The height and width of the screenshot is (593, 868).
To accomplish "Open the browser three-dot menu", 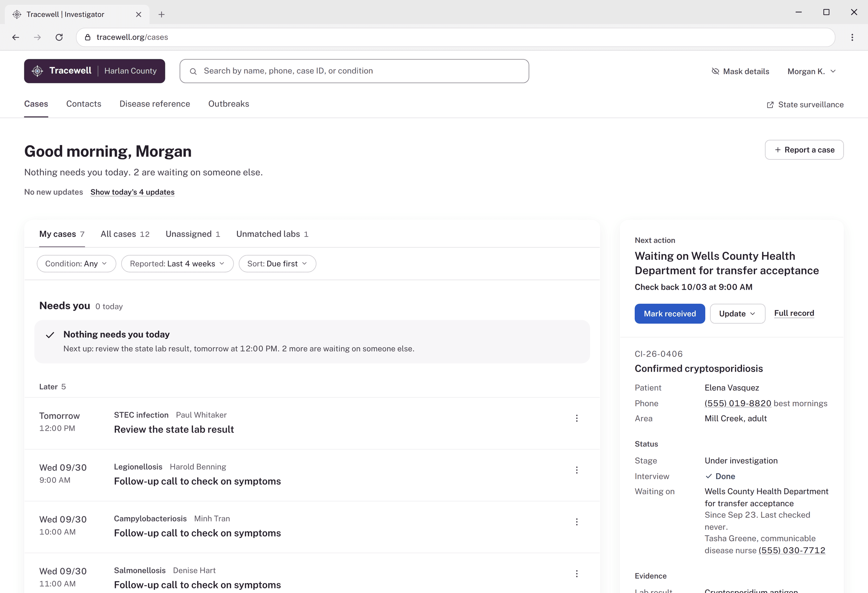I will [852, 37].
